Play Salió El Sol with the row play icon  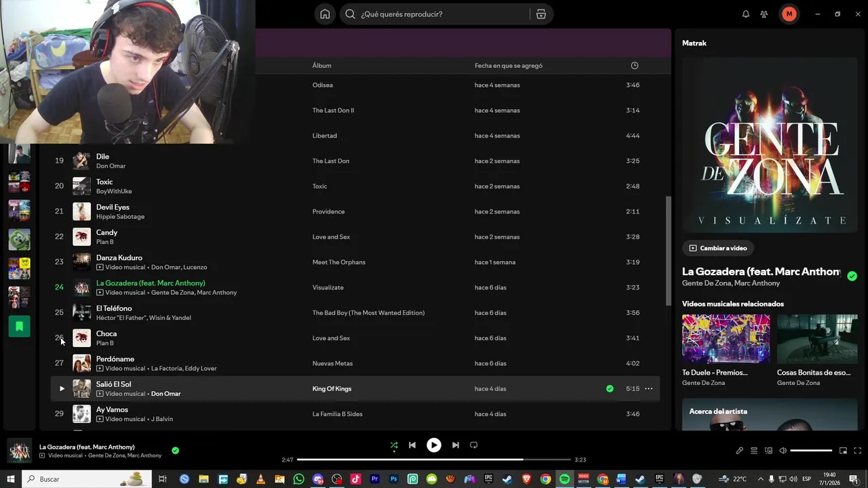(x=61, y=389)
